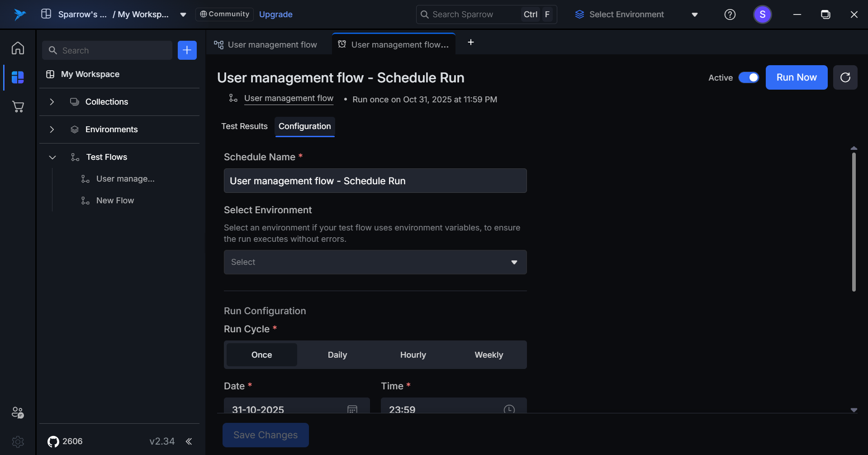
Task: Toggle the Active schedule switch
Action: click(749, 77)
